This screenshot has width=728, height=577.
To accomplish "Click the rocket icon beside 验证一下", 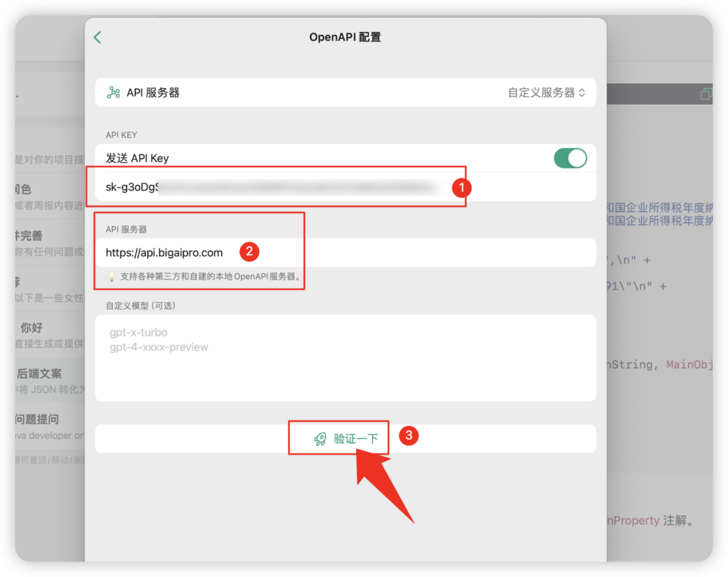I will point(320,438).
